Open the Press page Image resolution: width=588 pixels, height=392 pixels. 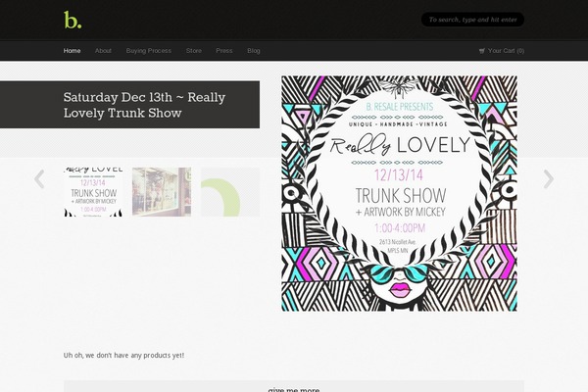(224, 51)
